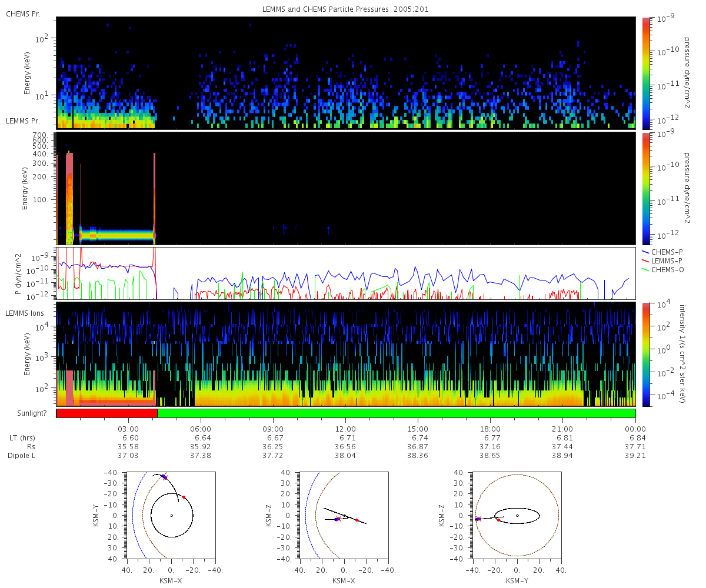Click the LEMMS pressure color bar in second panel
This screenshot has height=588, width=706.
point(646,189)
